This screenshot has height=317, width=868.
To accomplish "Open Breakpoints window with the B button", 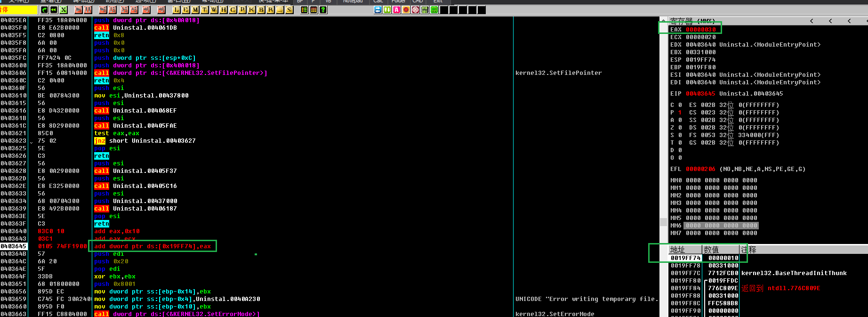I will click(x=261, y=10).
